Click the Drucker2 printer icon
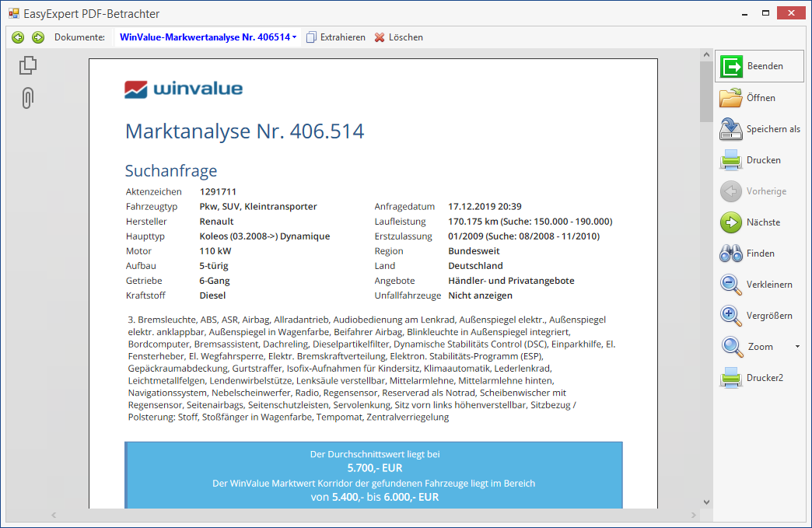 coord(730,378)
